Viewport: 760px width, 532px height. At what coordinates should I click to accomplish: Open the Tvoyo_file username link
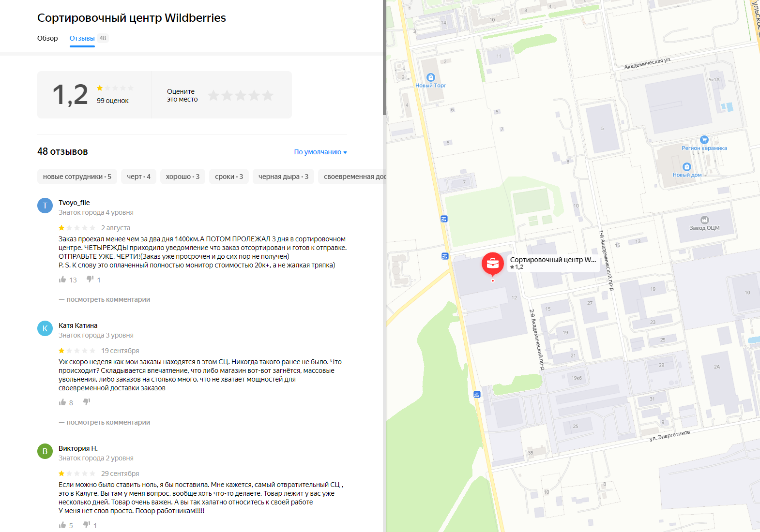click(x=74, y=203)
